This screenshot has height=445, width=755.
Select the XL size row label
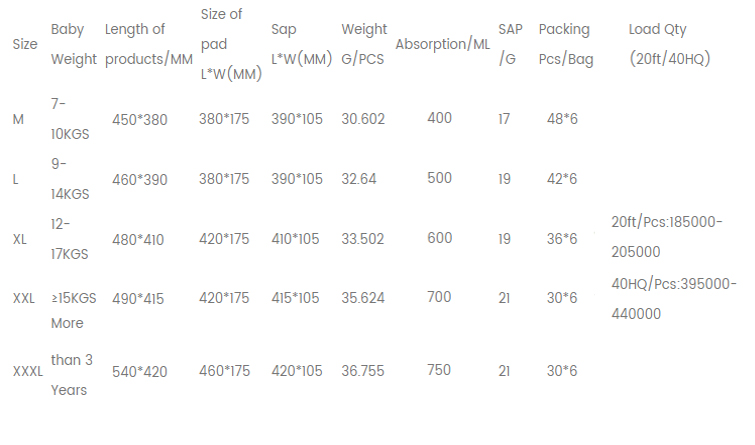click(x=19, y=239)
